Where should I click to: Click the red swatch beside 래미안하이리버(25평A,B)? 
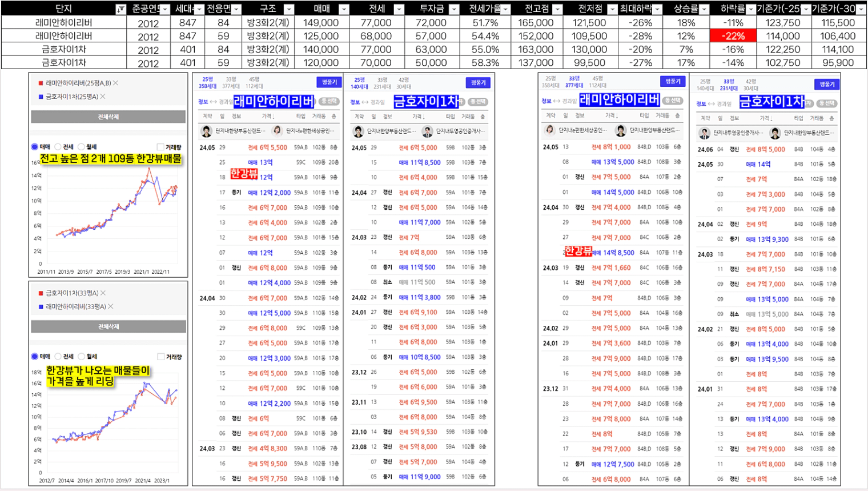coord(41,83)
